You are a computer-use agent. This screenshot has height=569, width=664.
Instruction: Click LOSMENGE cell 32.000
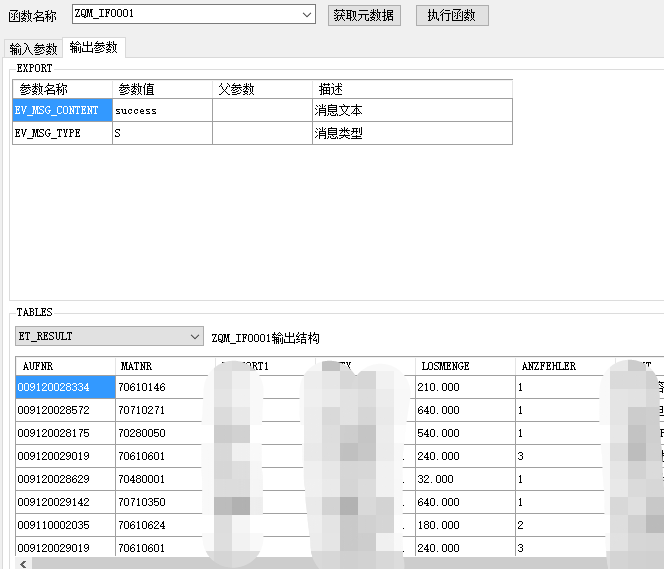(x=465, y=479)
